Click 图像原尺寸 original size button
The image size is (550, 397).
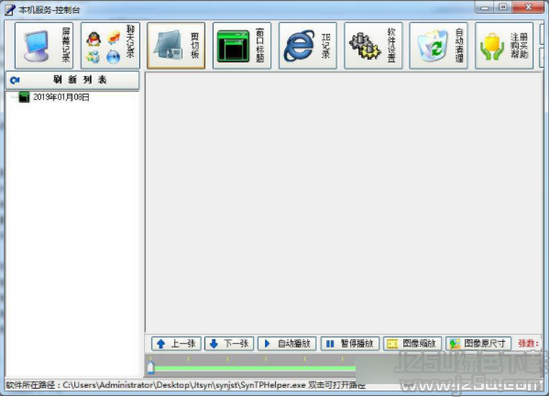[x=478, y=344]
